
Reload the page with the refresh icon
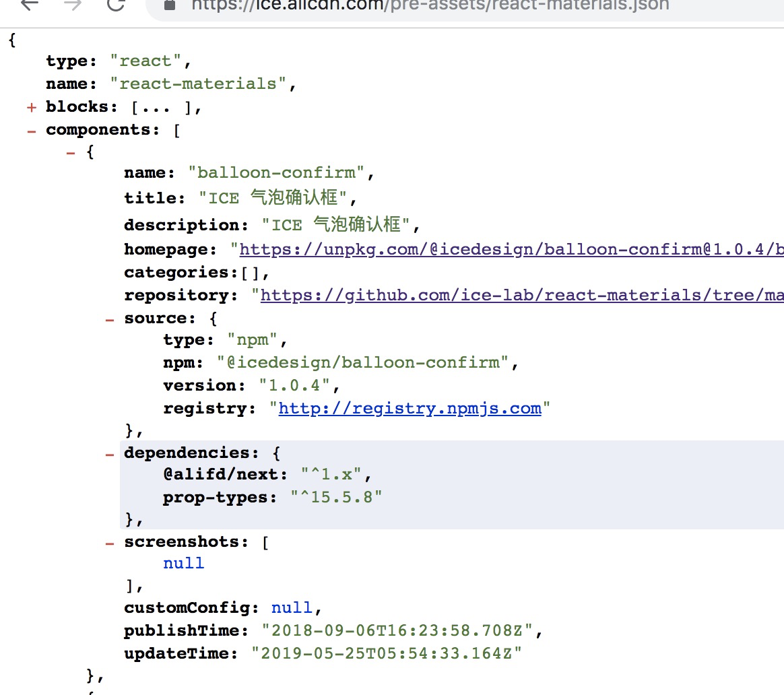[x=116, y=5]
